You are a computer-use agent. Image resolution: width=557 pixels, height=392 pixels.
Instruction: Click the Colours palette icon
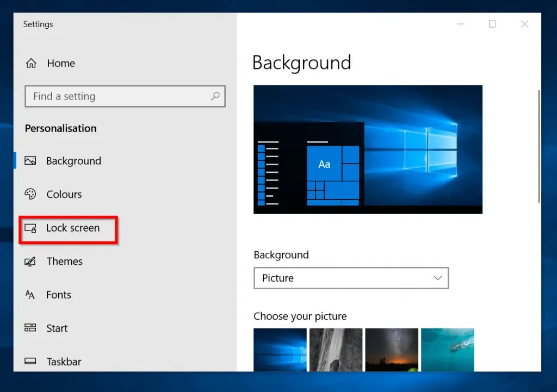(31, 194)
